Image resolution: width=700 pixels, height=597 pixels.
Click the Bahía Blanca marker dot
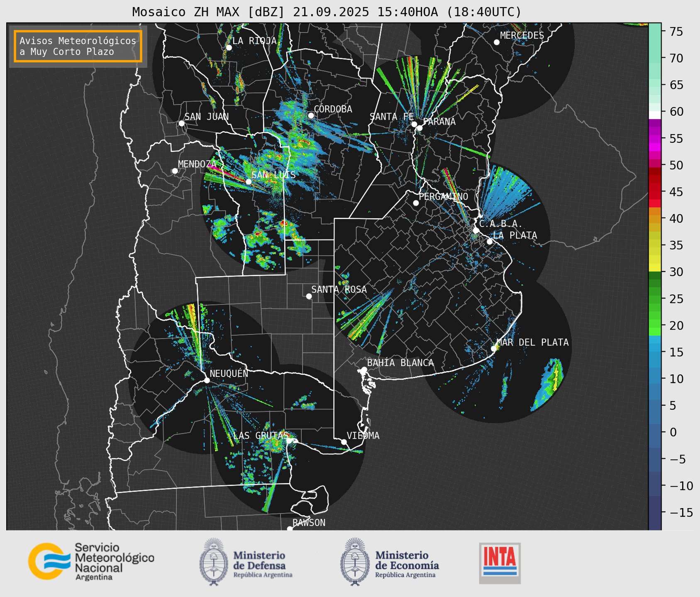[x=364, y=369]
